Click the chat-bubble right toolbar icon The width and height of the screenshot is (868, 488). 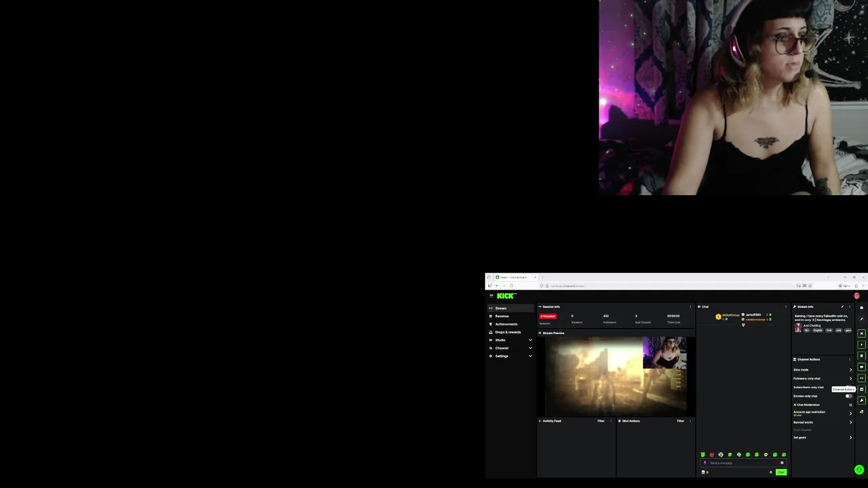(862, 367)
